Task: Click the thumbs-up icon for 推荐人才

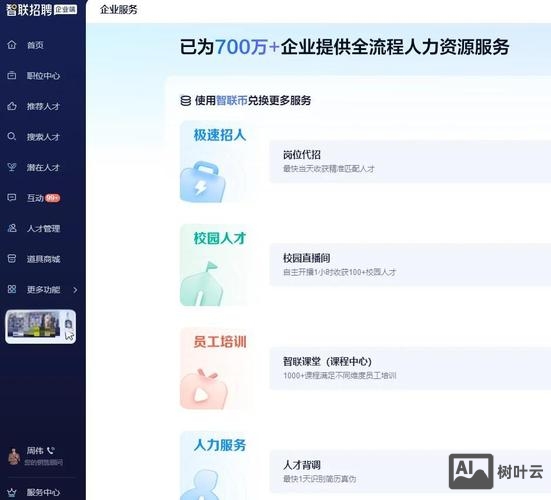Action: (x=12, y=106)
